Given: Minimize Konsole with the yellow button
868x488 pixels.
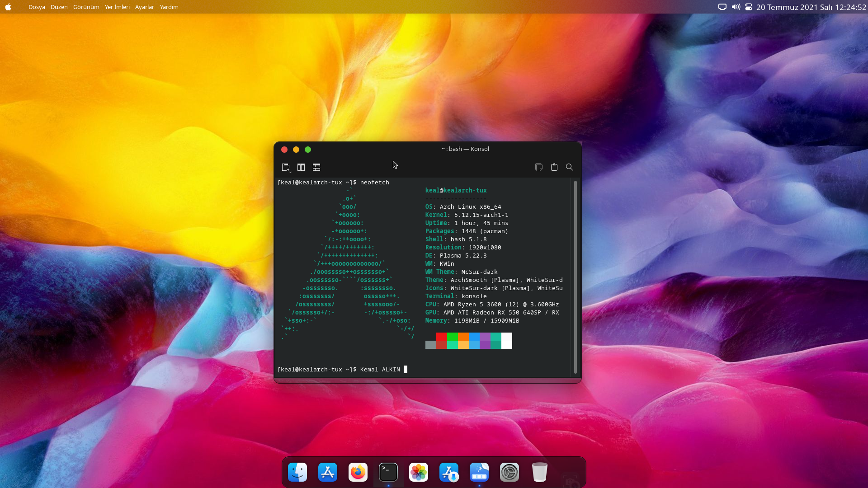Looking at the screenshot, I should coord(296,150).
